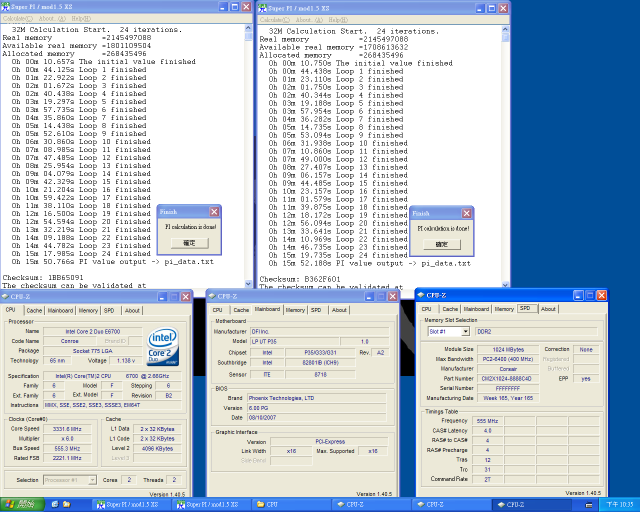The width and height of the screenshot is (640, 512).
Task: Click the Intel Core 2 Duo logo
Action: coord(162,346)
